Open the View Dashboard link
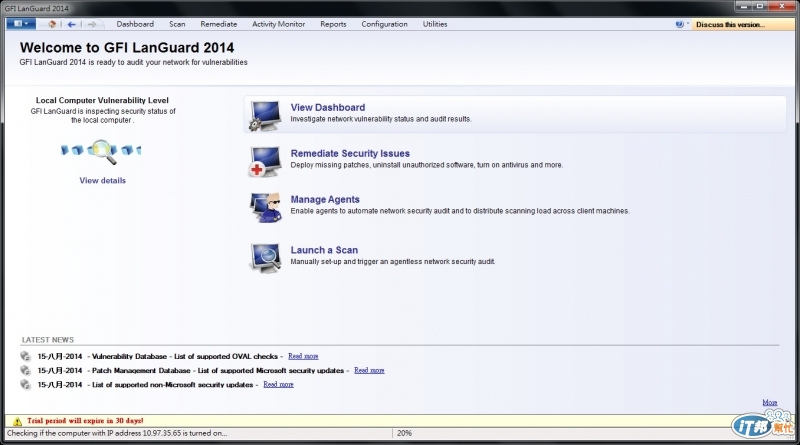The width and height of the screenshot is (800, 445). pos(328,108)
